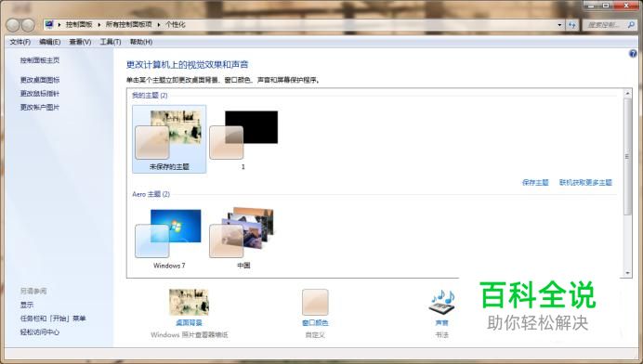Click the 我的主题 (2) group header
643x364 pixels.
(150, 96)
